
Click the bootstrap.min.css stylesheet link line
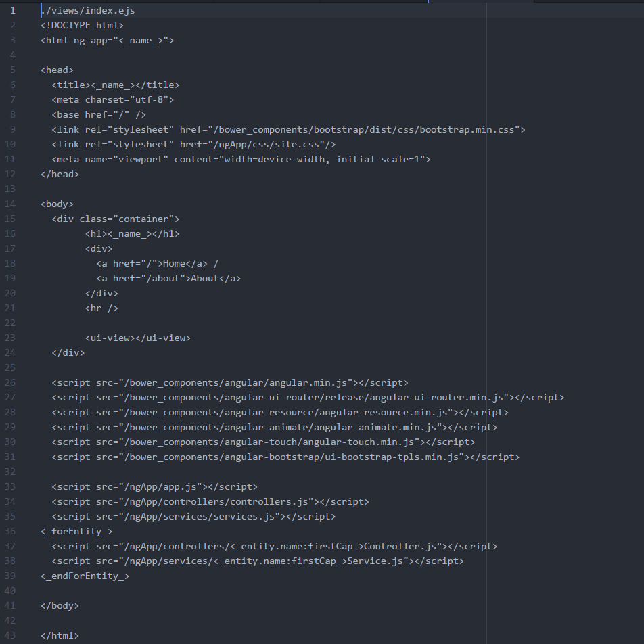click(x=288, y=130)
